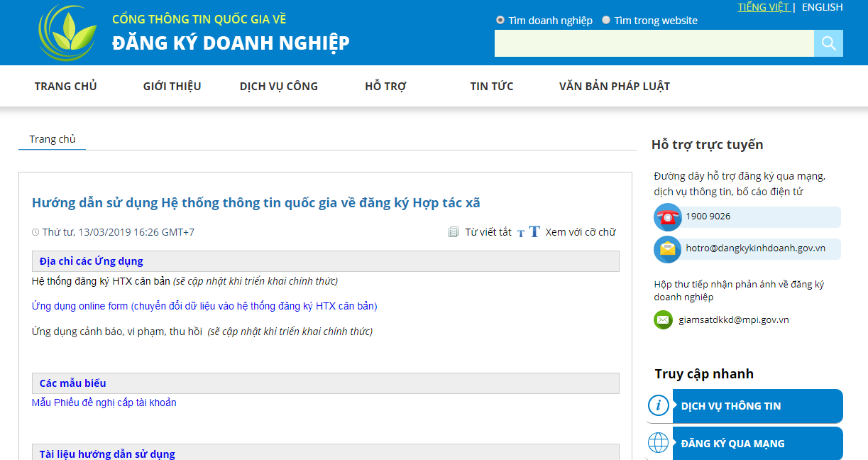Open the Hỗ trợ menu
Screen dimensions: 868x460
pos(385,87)
